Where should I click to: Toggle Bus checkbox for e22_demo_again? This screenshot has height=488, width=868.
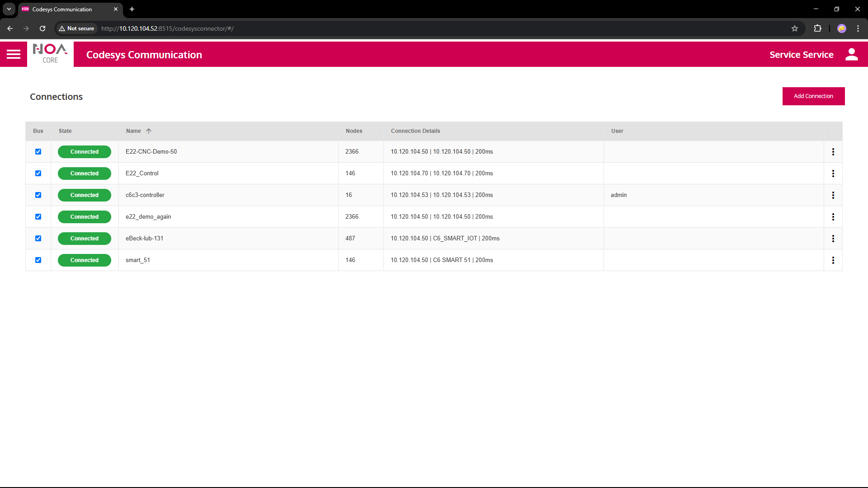pyautogui.click(x=38, y=217)
